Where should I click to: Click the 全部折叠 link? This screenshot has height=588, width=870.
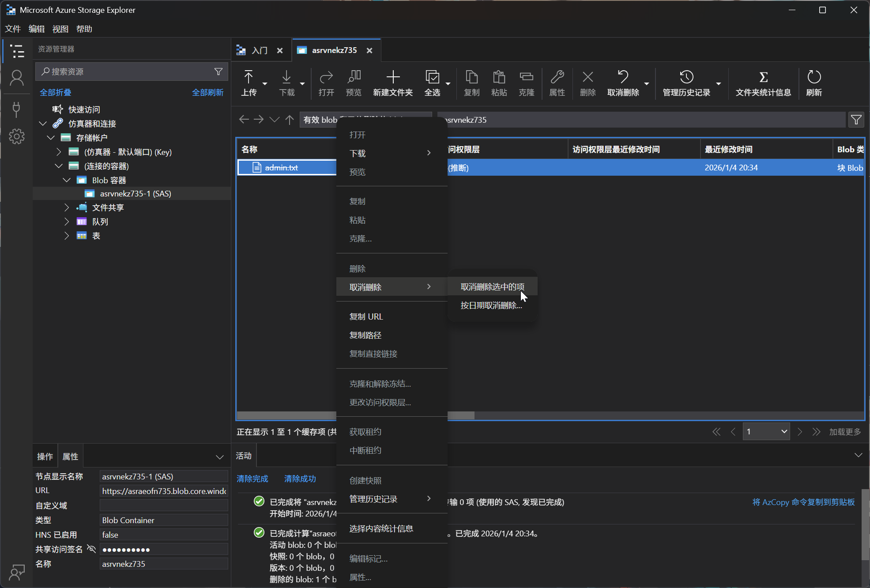(56, 92)
